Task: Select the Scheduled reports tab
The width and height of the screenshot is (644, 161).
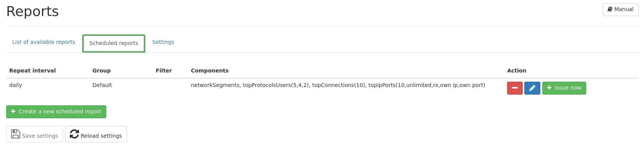Action: [x=114, y=43]
